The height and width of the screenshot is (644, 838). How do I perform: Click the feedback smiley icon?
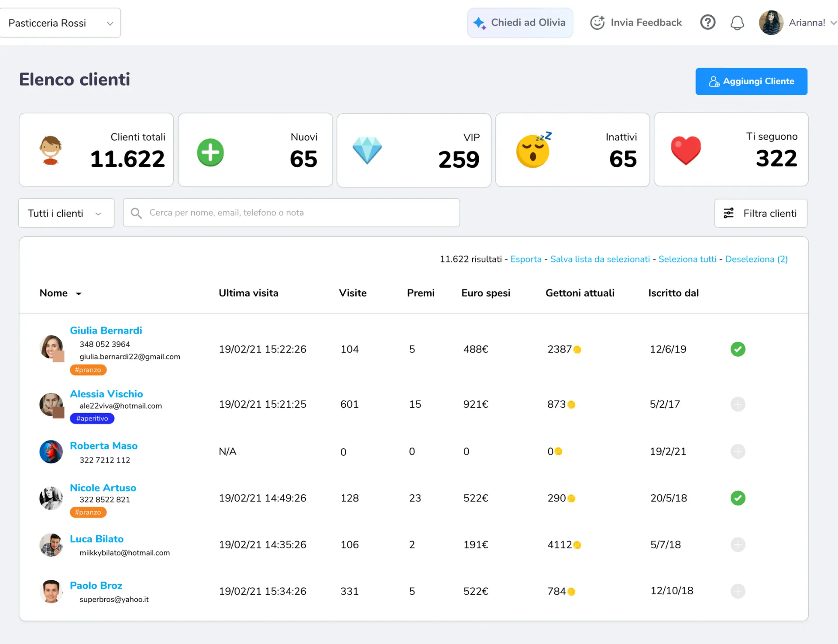pyautogui.click(x=598, y=22)
